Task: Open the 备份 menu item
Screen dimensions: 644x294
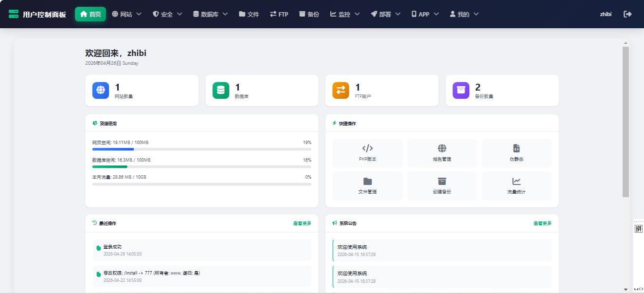Action: 309,14
